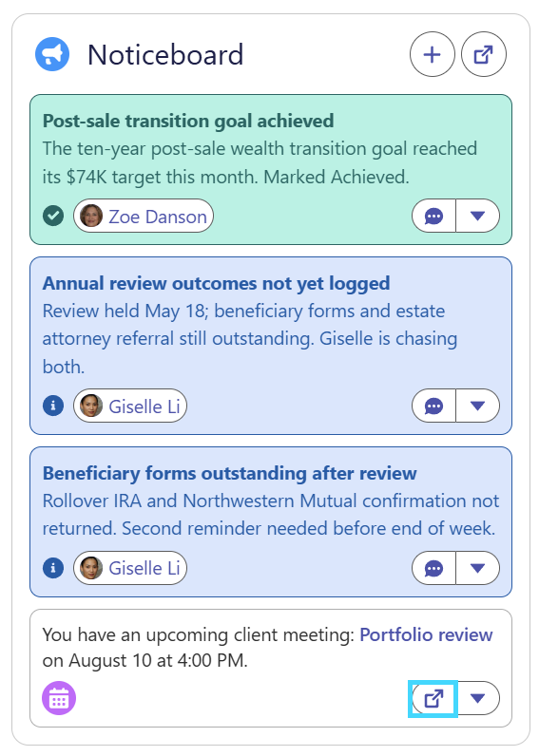Screen dimensions: 539x756
Task: Open comments on Annual review outcomes notice
Action: pos(433,406)
